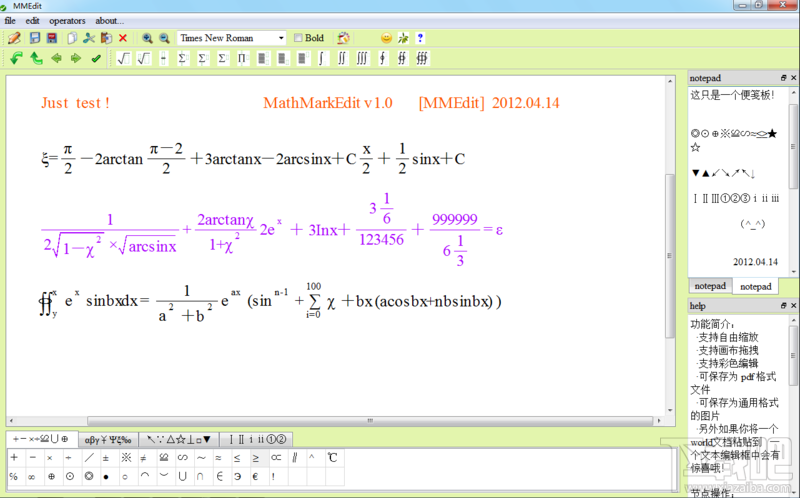
Task: Insert the degree Celsius ℃ symbol
Action: pyautogui.click(x=332, y=458)
